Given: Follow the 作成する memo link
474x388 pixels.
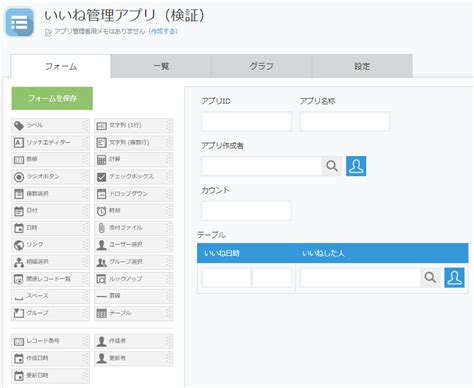Looking at the screenshot, I should coord(163,31).
